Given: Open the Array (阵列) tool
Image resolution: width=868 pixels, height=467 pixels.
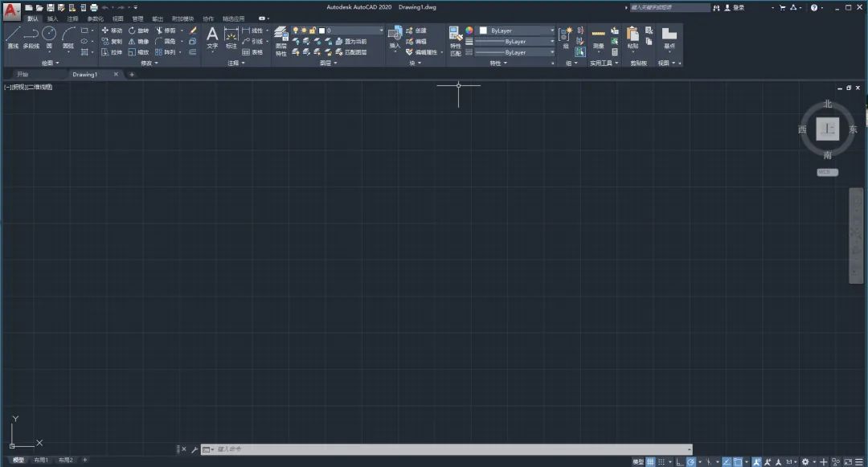Looking at the screenshot, I should click(166, 52).
